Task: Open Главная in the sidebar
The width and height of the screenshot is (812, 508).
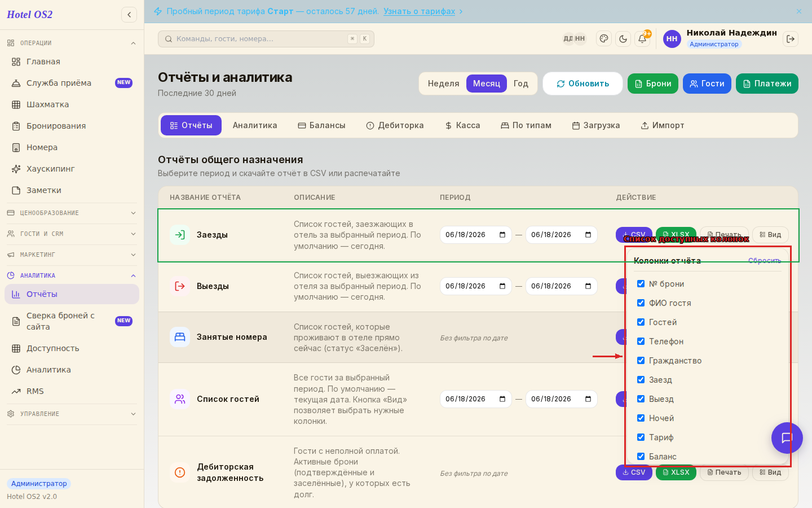Action: [72, 62]
